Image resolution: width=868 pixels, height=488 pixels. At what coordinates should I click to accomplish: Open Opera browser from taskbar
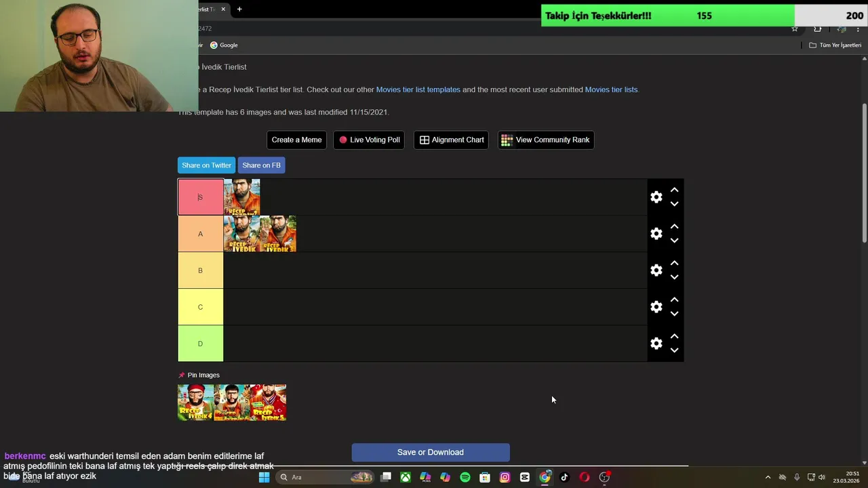pos(585,477)
